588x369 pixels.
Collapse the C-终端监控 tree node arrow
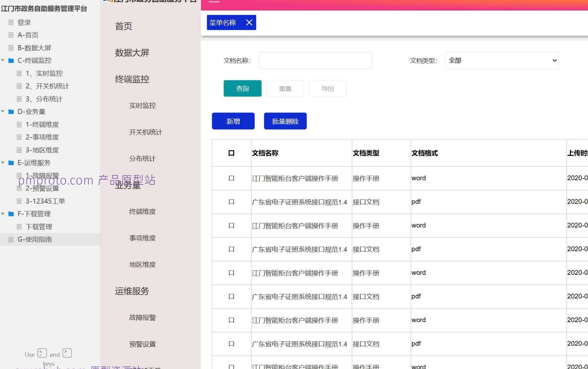pos(3,60)
